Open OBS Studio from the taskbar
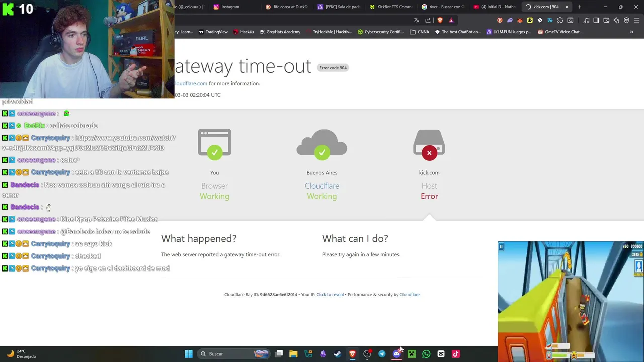 (x=367, y=354)
